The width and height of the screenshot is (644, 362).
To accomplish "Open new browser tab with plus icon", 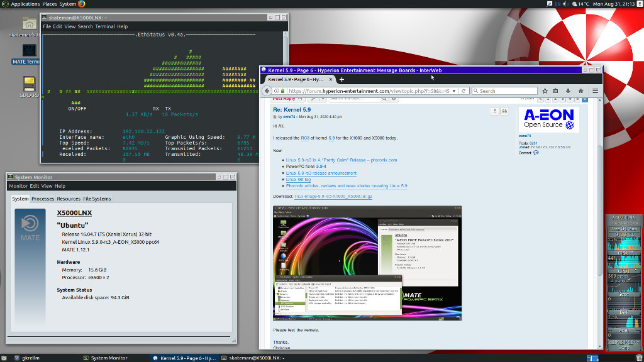I will (x=341, y=80).
